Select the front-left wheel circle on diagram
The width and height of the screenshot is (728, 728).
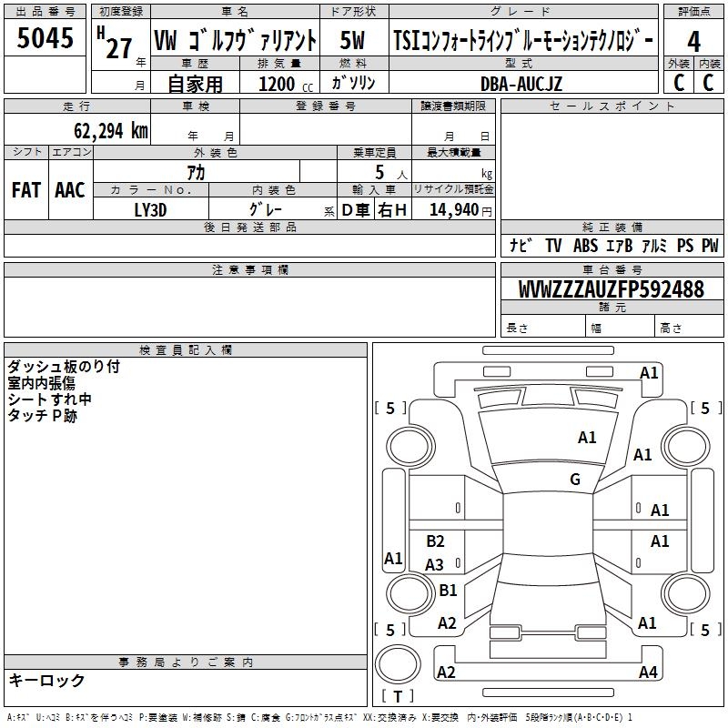[x=409, y=447]
